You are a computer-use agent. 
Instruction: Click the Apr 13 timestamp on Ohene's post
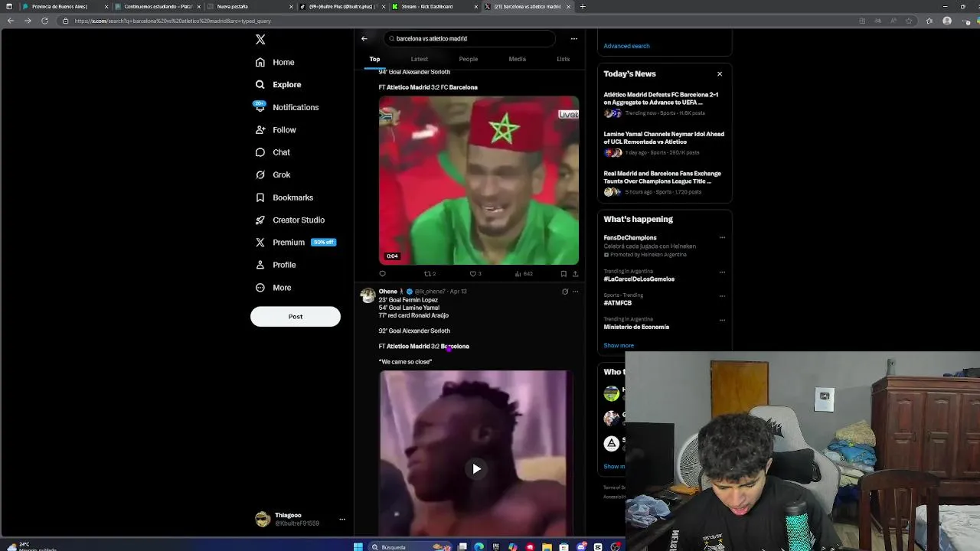click(458, 292)
